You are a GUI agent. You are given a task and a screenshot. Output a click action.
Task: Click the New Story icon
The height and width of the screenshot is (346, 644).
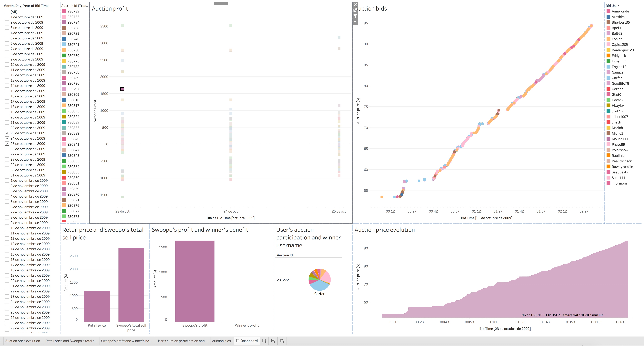282,341
